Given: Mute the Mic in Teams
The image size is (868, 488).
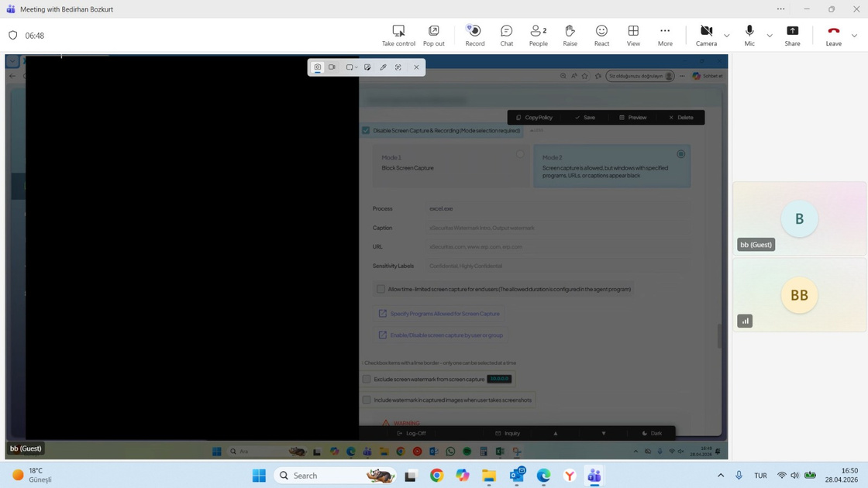Looking at the screenshot, I should pos(749,36).
